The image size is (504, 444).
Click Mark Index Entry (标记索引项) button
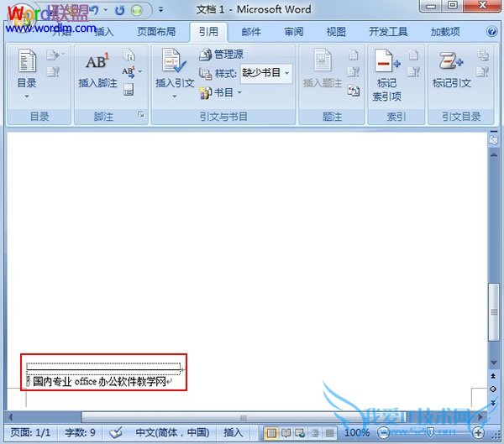386,75
